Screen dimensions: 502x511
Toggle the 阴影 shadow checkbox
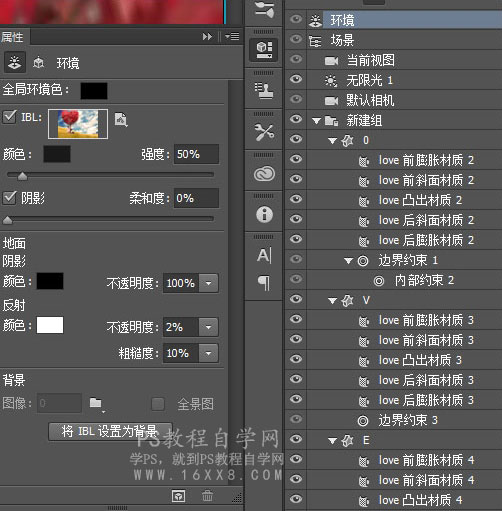(9, 198)
